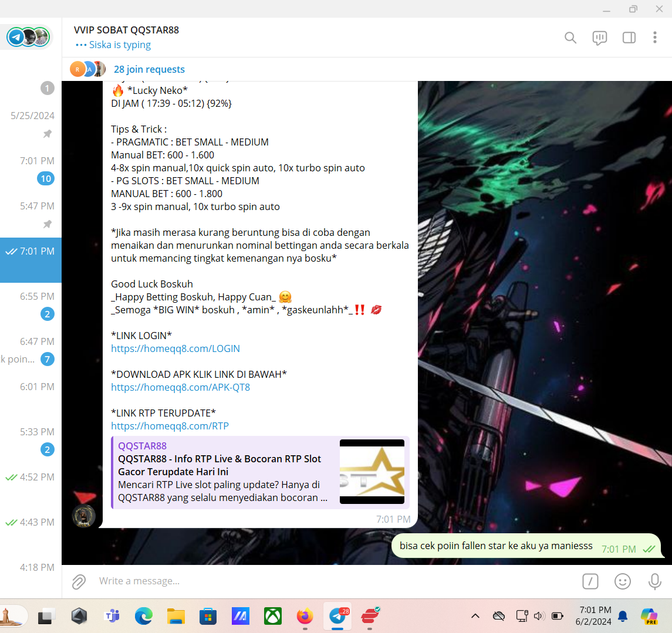Click the sender avatar beside the message

point(83,516)
